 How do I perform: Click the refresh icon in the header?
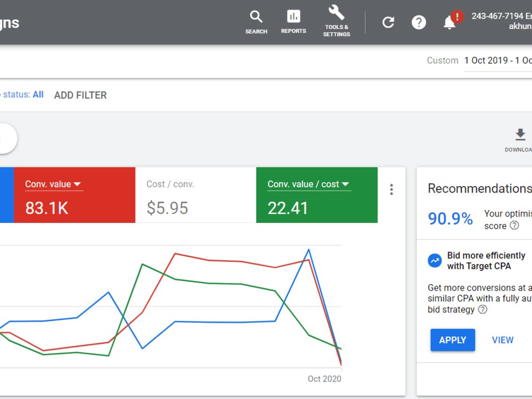[x=388, y=22]
